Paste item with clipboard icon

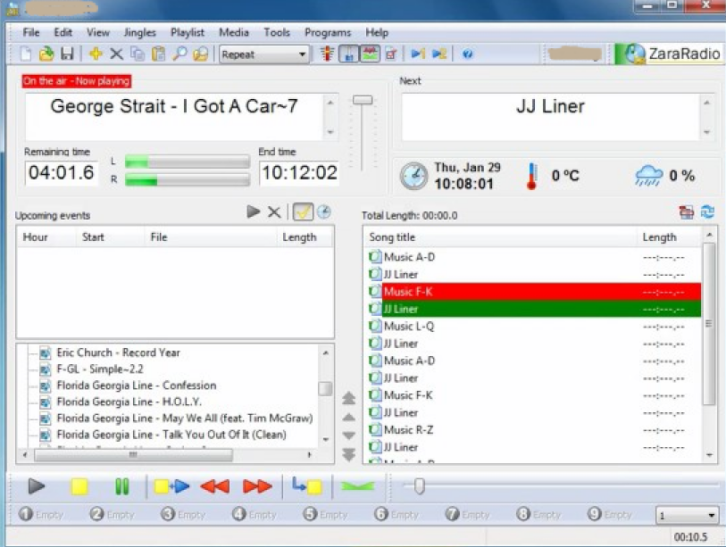tap(158, 54)
